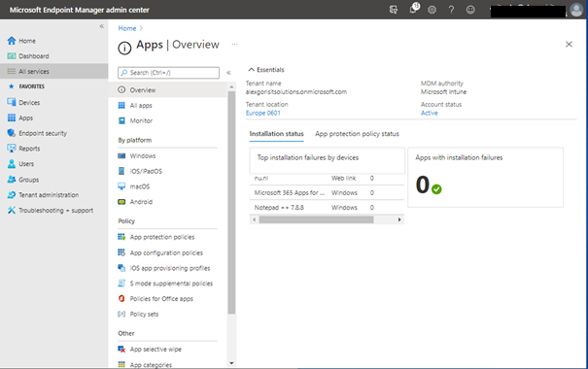
Task: Focus the Search (Ctrl+/) field
Action: tap(168, 73)
